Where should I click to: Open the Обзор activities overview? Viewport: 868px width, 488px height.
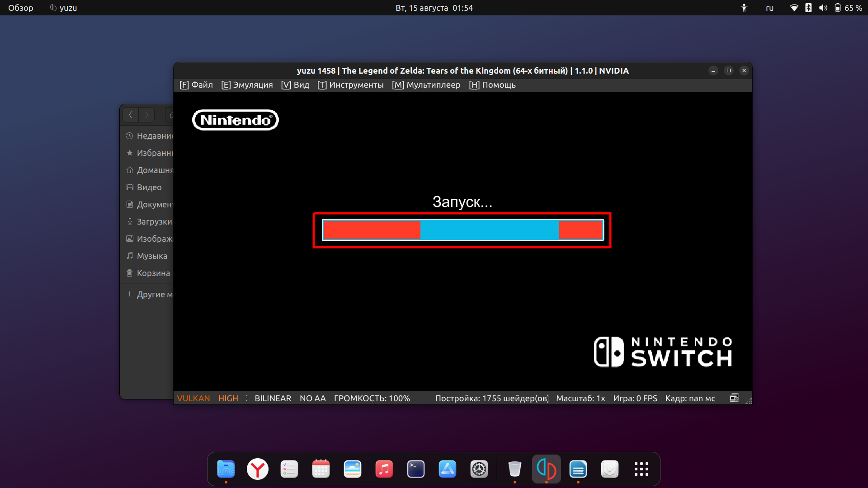(x=21, y=8)
